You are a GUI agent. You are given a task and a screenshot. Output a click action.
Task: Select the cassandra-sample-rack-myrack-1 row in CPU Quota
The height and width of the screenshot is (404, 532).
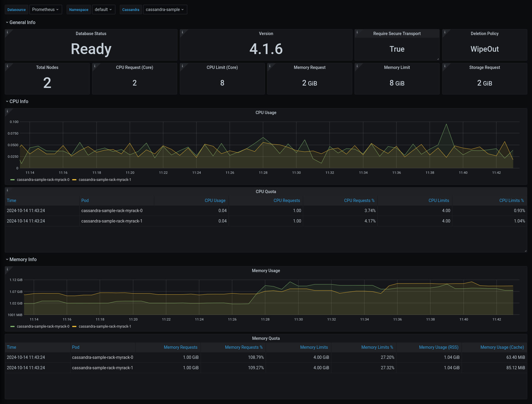click(112, 221)
